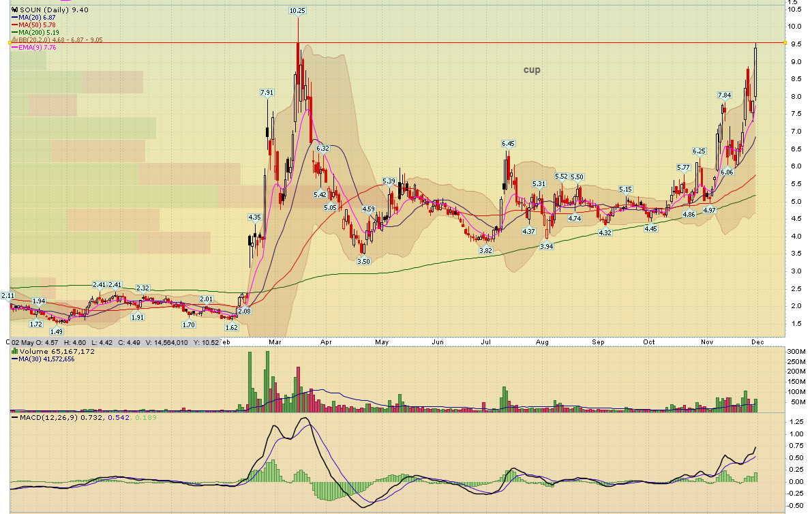Viewport: 812px width, 514px height.
Task: Click the OHLC data readout bar
Action: (x=116, y=342)
